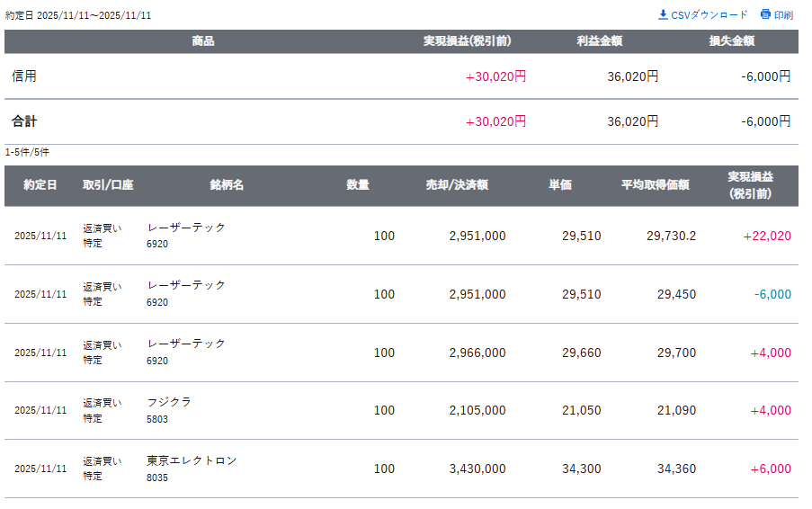Click the 印刷 print link text
812x509 pixels.
[x=783, y=15]
